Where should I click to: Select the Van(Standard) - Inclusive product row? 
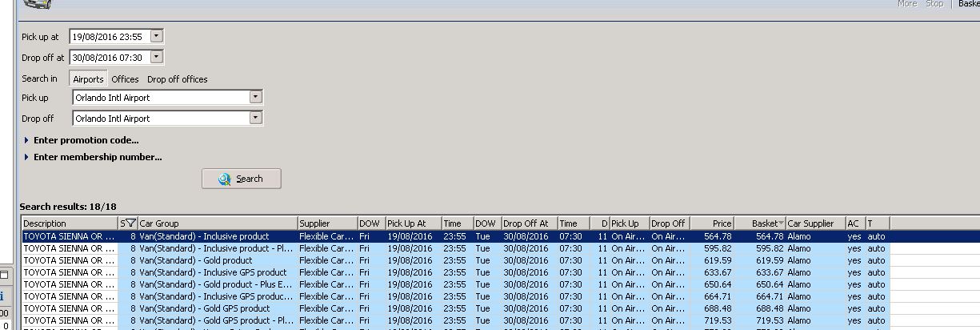click(455, 236)
